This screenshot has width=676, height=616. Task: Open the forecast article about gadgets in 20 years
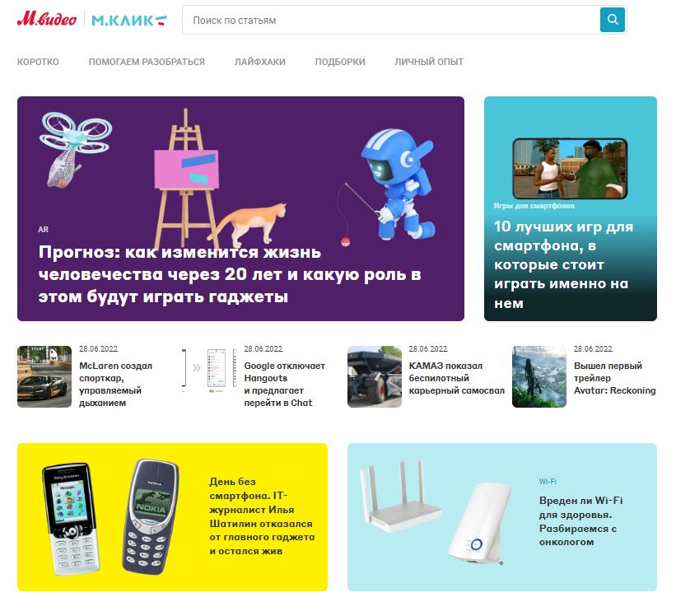pos(230,274)
